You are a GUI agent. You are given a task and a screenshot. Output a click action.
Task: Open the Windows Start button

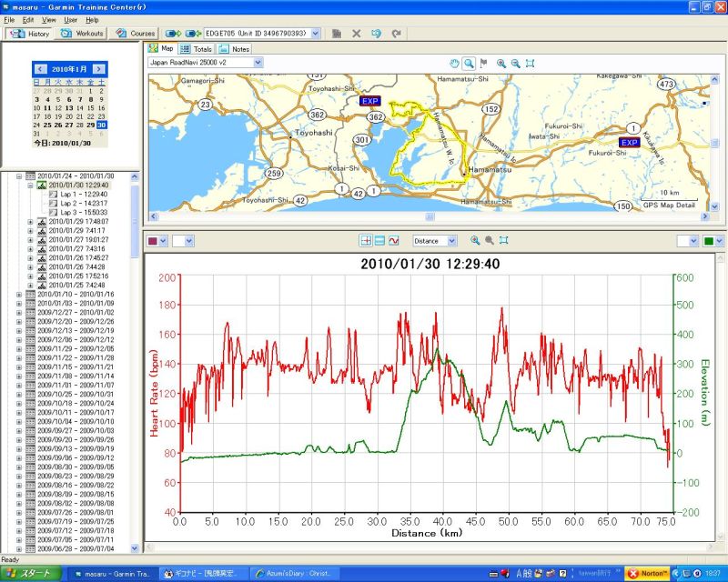(30, 574)
